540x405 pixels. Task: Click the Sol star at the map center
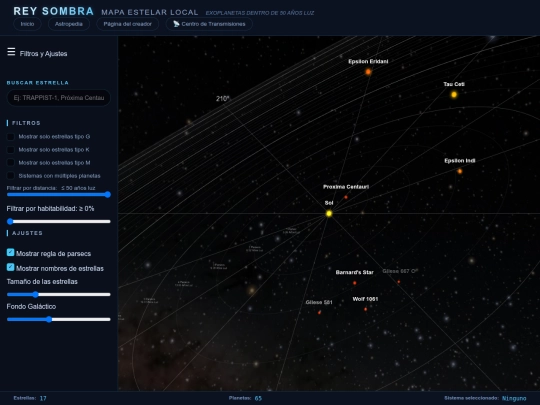[329, 214]
